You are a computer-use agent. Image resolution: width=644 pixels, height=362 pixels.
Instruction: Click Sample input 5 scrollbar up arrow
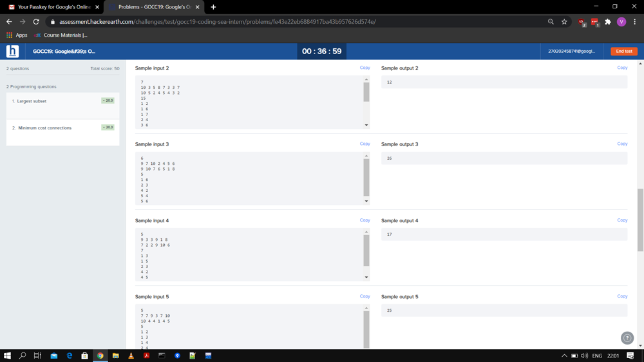point(366,308)
